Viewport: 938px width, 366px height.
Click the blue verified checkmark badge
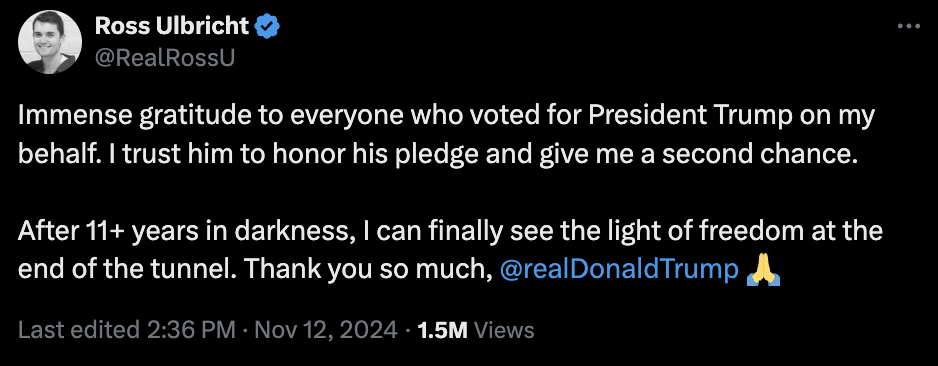pos(267,27)
